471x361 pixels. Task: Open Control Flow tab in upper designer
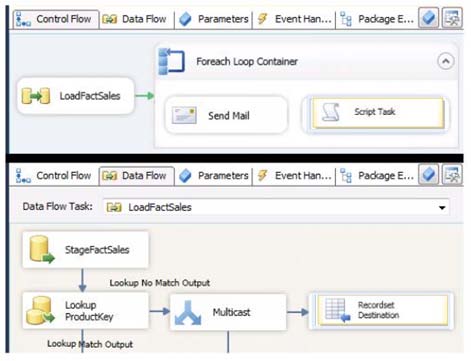[56, 19]
